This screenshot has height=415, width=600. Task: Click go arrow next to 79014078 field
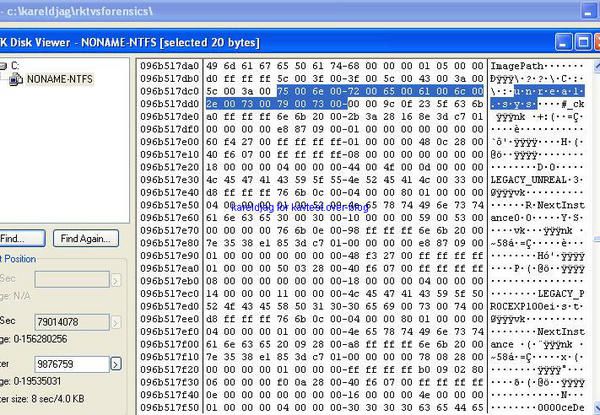(x=116, y=323)
